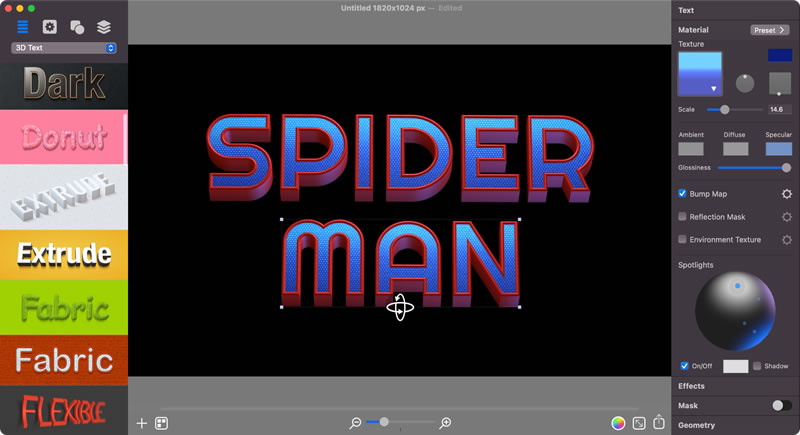Open the blue gradient texture dropdown
This screenshot has height=435, width=800.
700,74
